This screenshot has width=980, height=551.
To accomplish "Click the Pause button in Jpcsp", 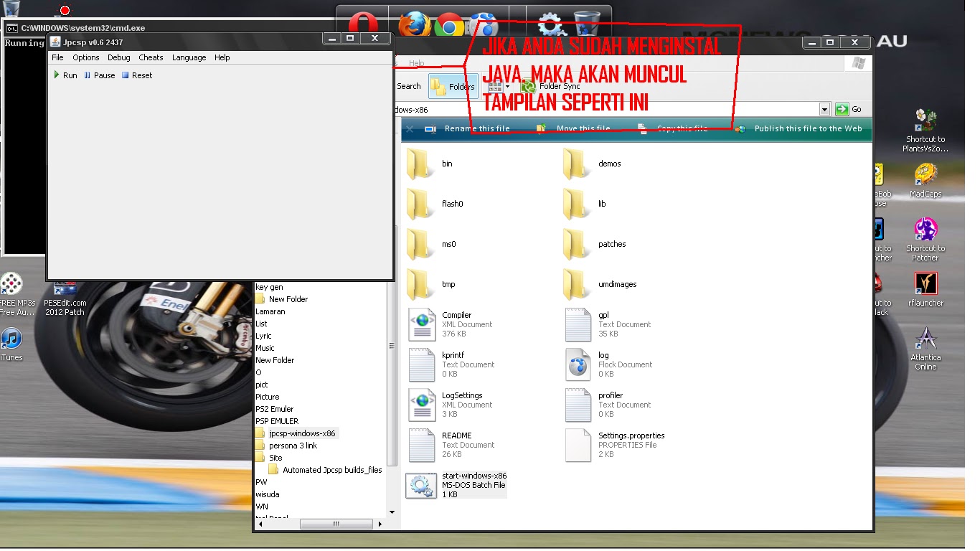I will [x=99, y=75].
